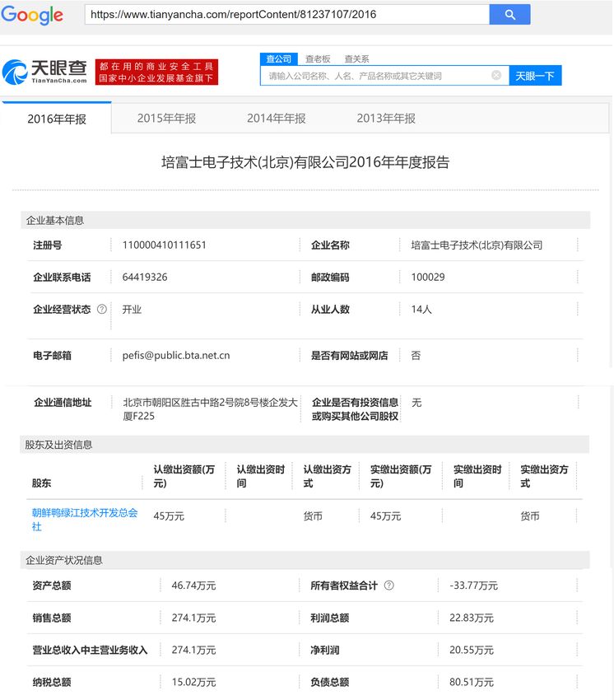Open the 2014年年报 tab

click(277, 119)
